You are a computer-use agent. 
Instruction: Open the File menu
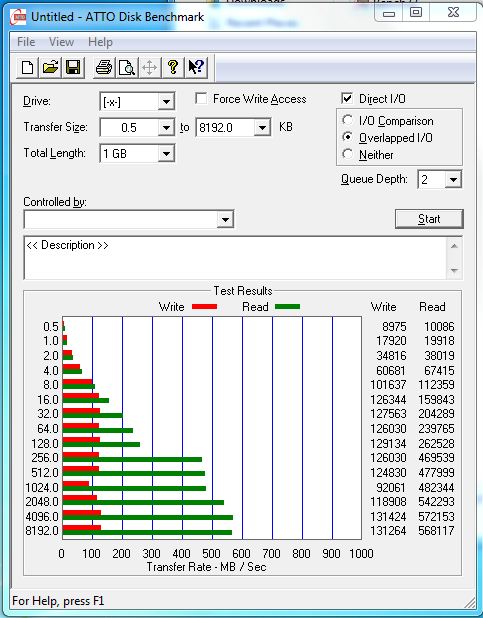(x=26, y=42)
